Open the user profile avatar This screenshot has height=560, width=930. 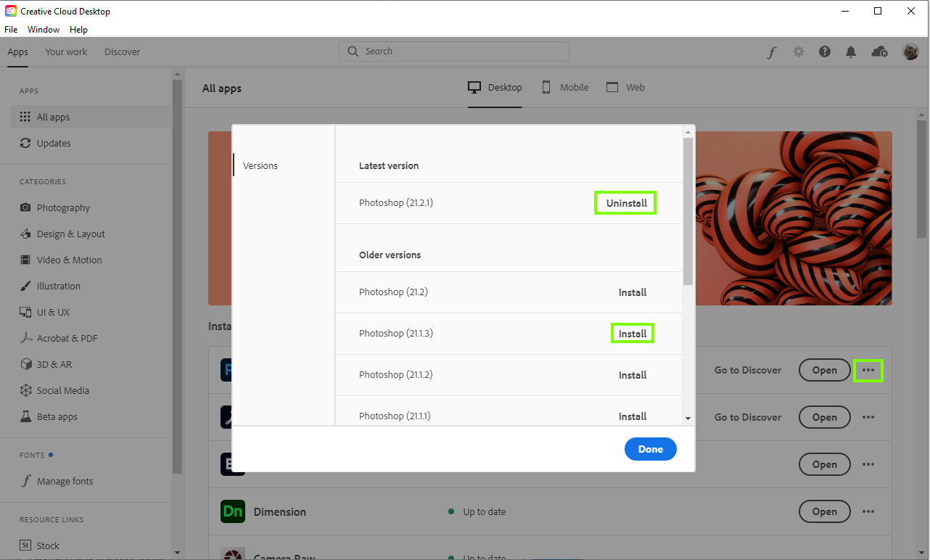click(910, 52)
